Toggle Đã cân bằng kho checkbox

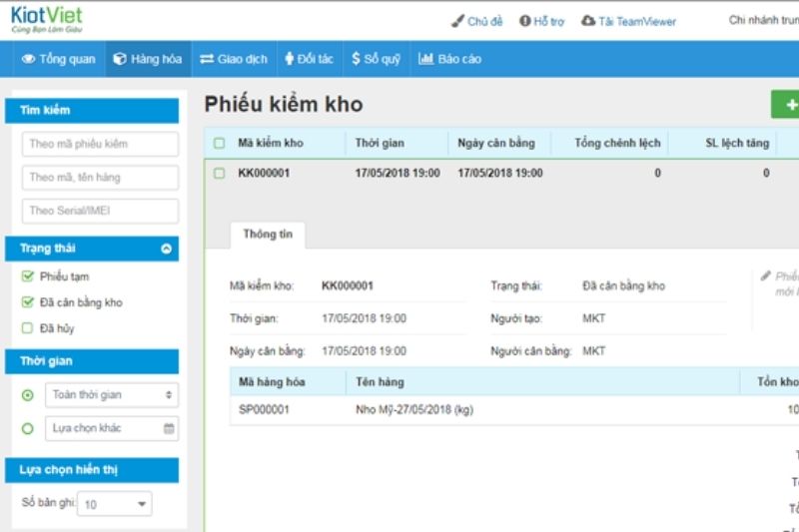pyautogui.click(x=28, y=302)
